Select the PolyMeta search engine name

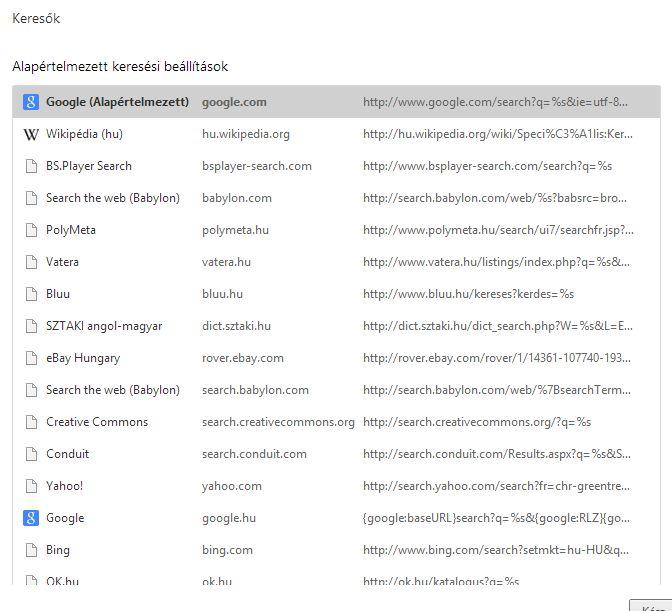pos(71,230)
